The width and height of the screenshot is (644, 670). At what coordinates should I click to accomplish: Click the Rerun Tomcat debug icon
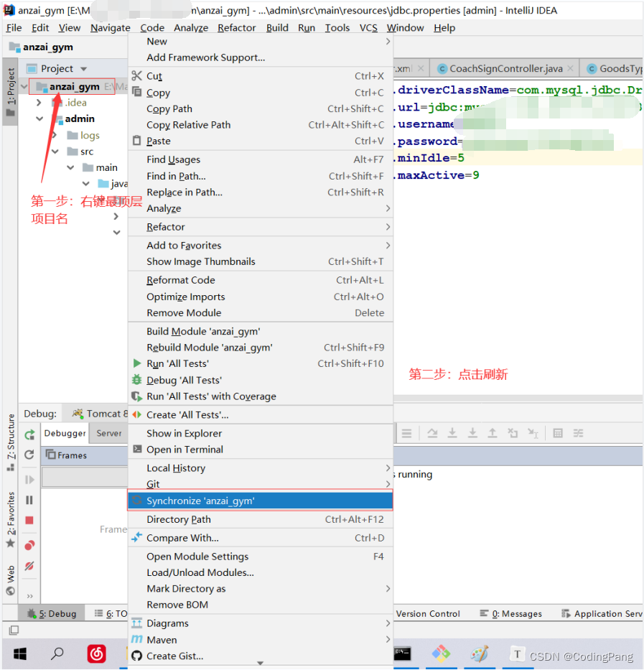[29, 434]
